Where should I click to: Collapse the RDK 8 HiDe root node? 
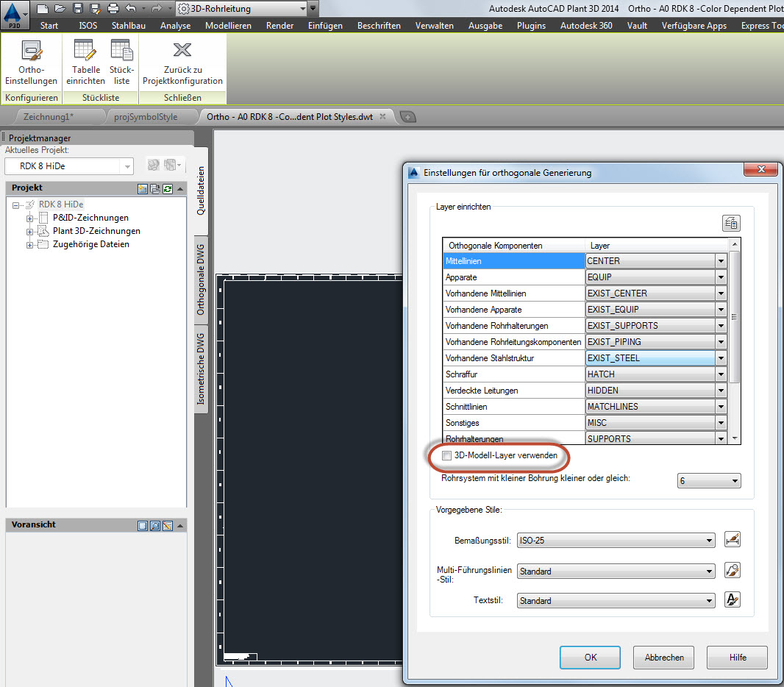(15, 205)
